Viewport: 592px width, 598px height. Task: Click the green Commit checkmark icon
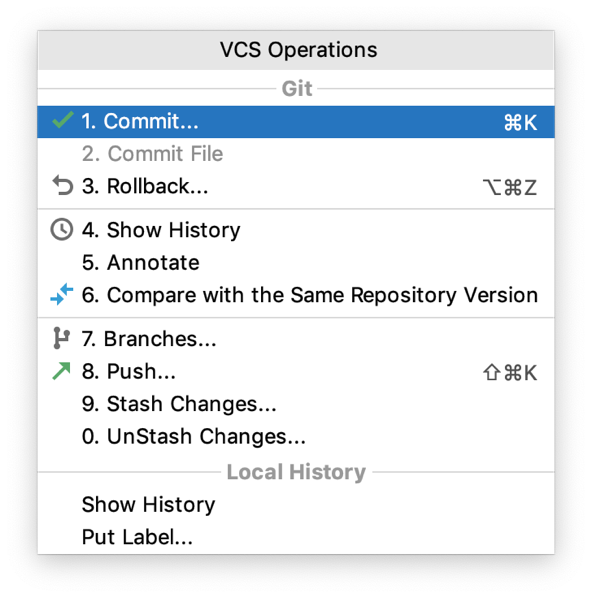[63, 120]
